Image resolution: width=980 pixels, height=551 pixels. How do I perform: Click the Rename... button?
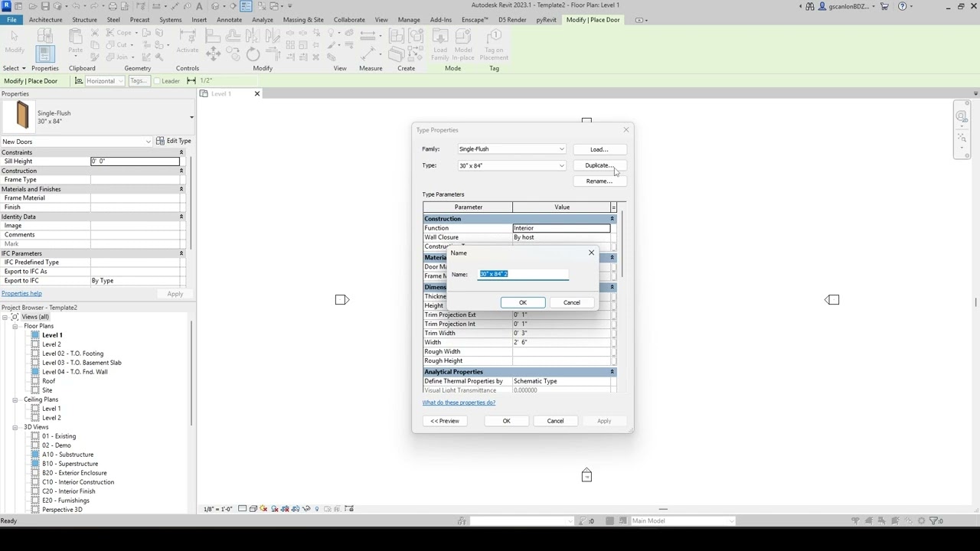[599, 181]
